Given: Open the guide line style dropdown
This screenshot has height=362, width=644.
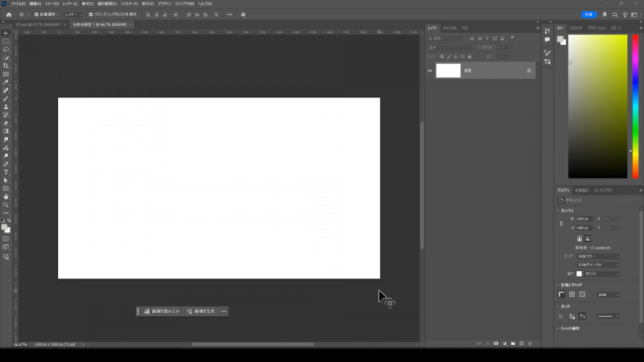Looking at the screenshot, I should 609,316.
